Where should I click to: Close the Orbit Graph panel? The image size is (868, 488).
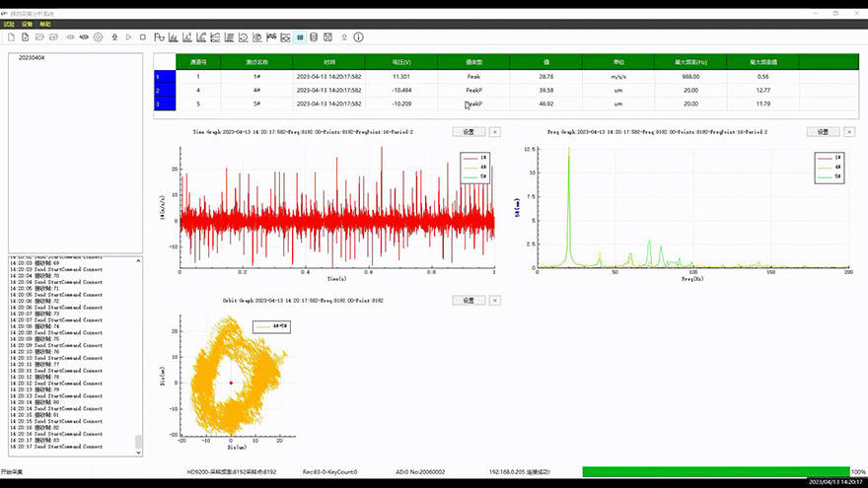(495, 300)
